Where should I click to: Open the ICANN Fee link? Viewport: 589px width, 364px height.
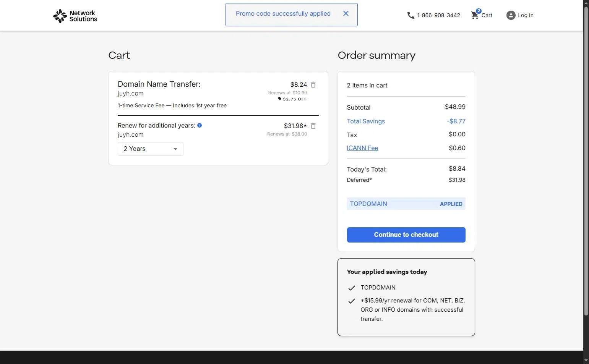362,148
